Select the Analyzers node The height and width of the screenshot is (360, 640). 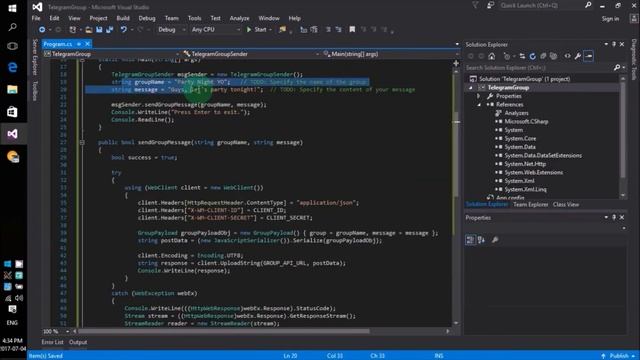pos(516,113)
